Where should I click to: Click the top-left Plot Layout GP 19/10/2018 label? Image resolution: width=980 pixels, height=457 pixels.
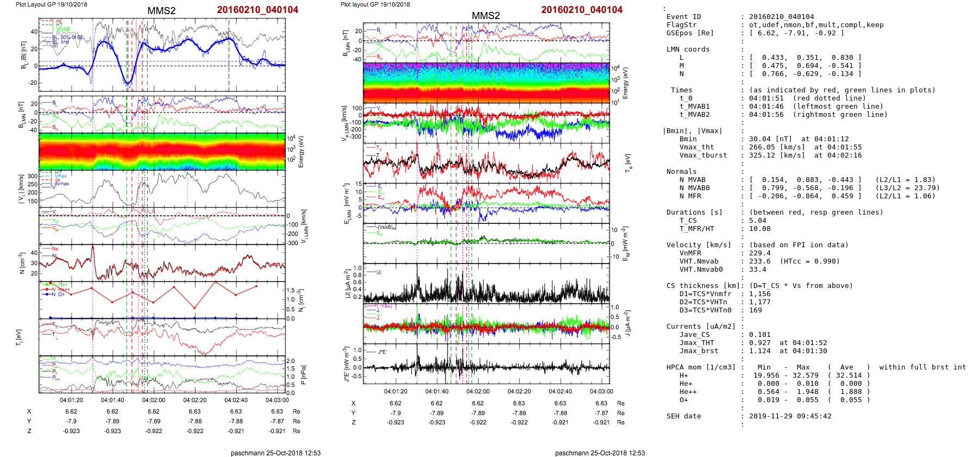click(51, 4)
